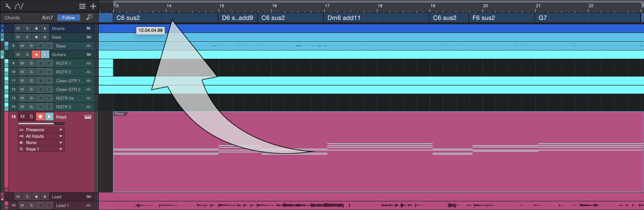Record-arm the Drums folder track

[x=36, y=28]
